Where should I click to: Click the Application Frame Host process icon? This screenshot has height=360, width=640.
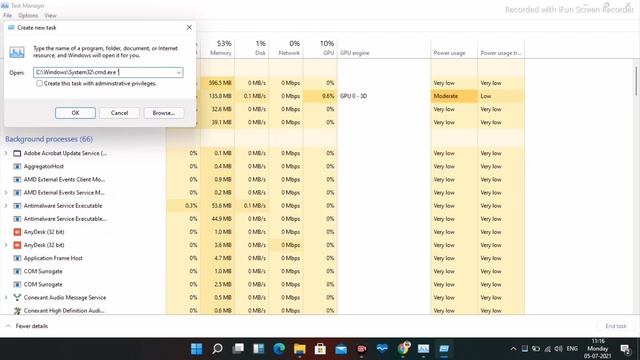[17, 258]
